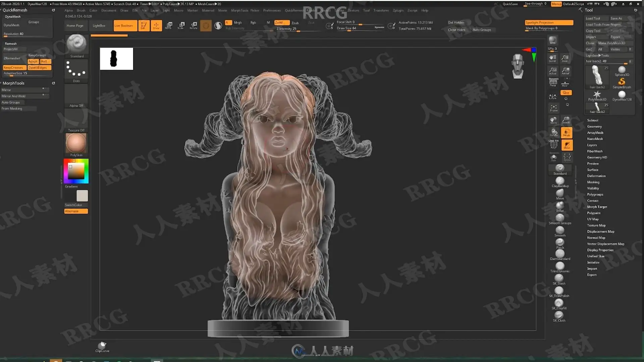The width and height of the screenshot is (644, 362).
Task: Select the TrimDynamic brush
Action: 560,267
